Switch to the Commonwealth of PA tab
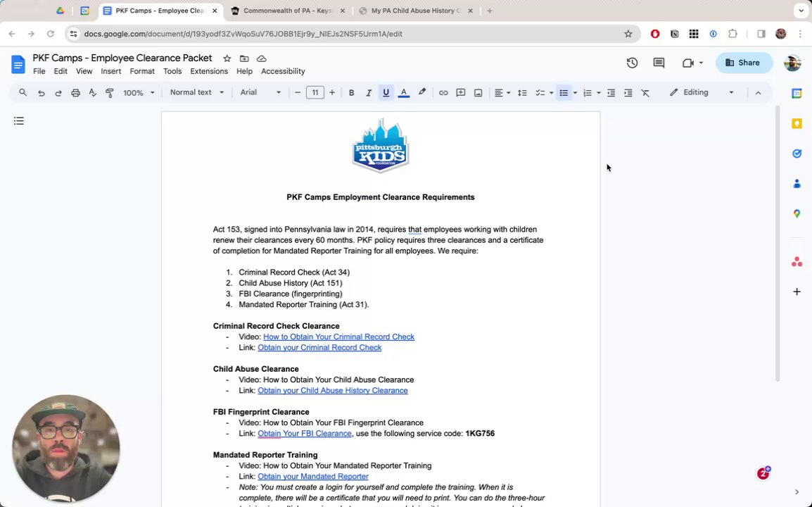 [287, 11]
